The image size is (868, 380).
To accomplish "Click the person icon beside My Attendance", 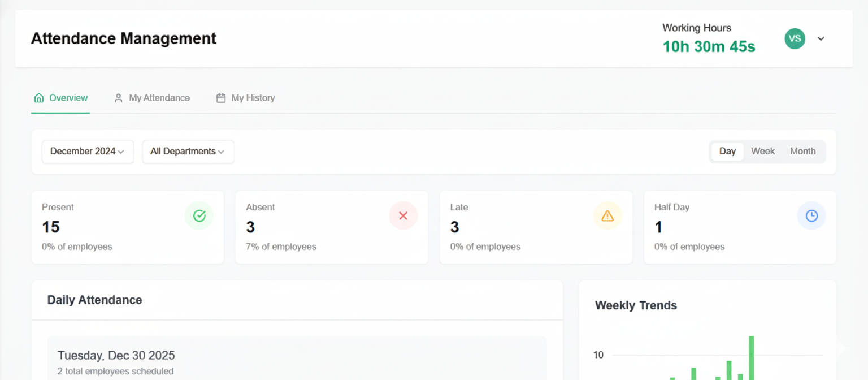I will tap(118, 97).
